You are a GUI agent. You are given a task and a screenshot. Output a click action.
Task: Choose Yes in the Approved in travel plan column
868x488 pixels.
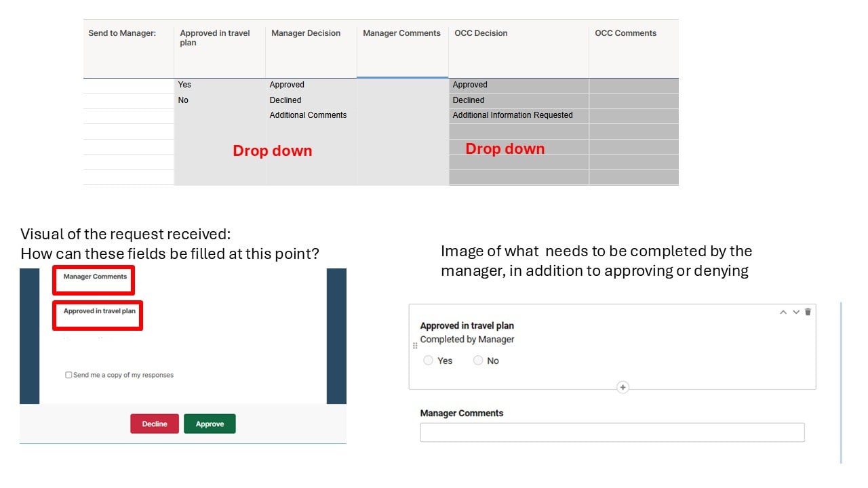coord(184,85)
